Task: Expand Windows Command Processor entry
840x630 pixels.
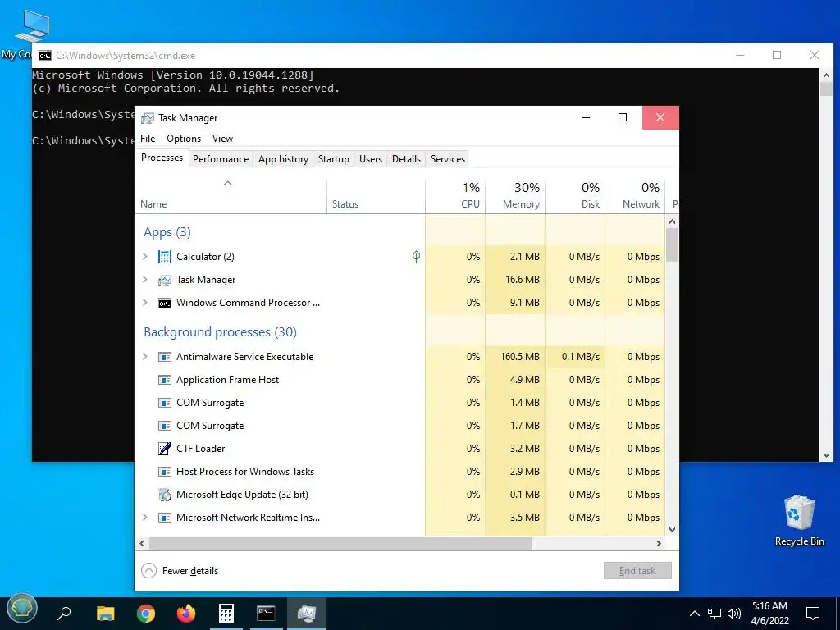Action: (x=144, y=303)
